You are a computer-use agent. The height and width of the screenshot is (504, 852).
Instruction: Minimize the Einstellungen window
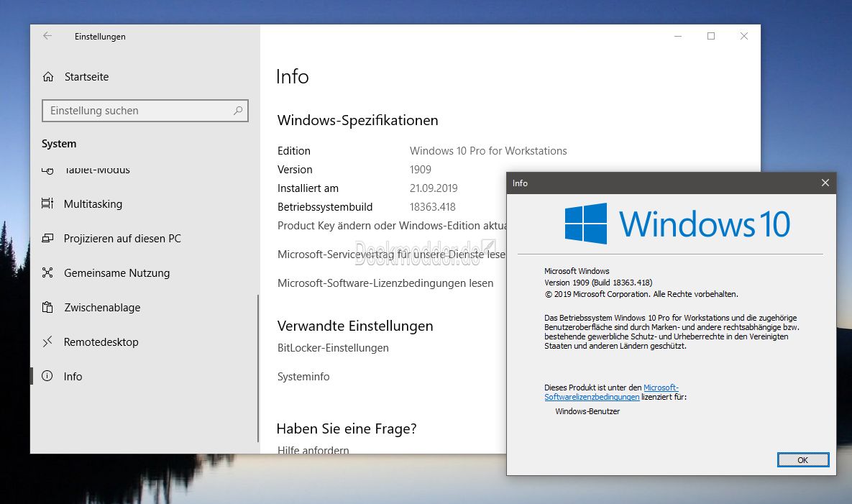point(677,36)
